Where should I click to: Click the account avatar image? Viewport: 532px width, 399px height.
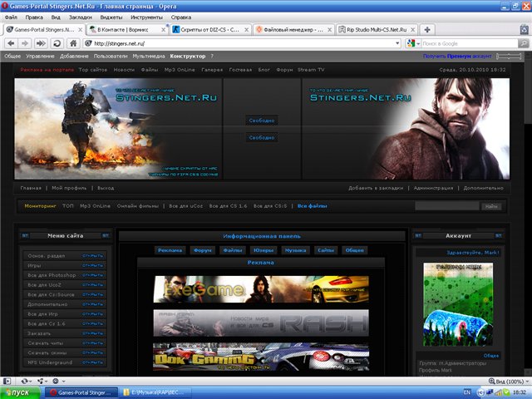pos(458,304)
